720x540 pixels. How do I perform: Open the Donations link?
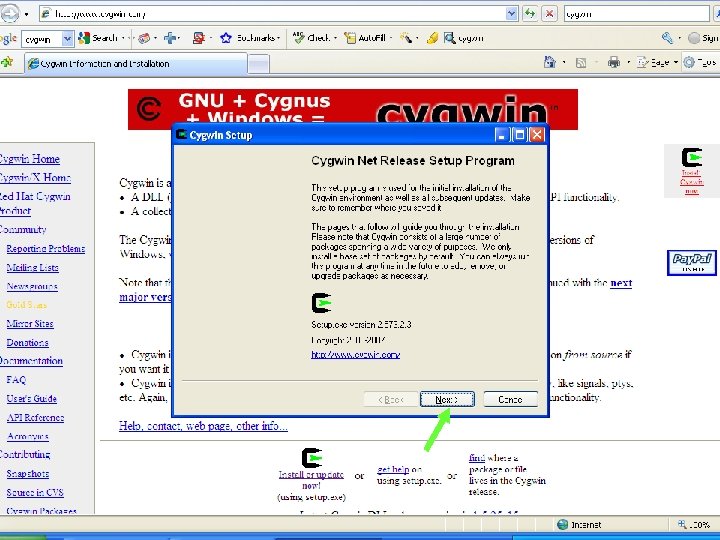point(28,342)
